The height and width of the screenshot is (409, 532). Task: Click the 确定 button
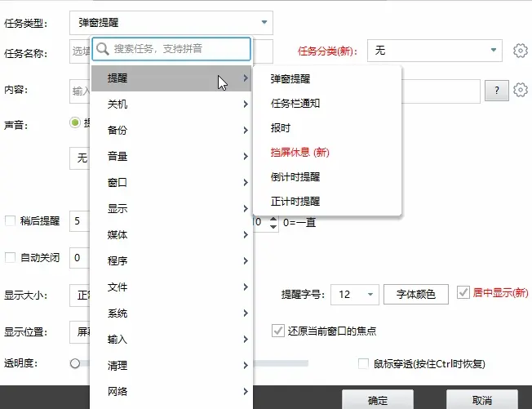[x=378, y=400]
